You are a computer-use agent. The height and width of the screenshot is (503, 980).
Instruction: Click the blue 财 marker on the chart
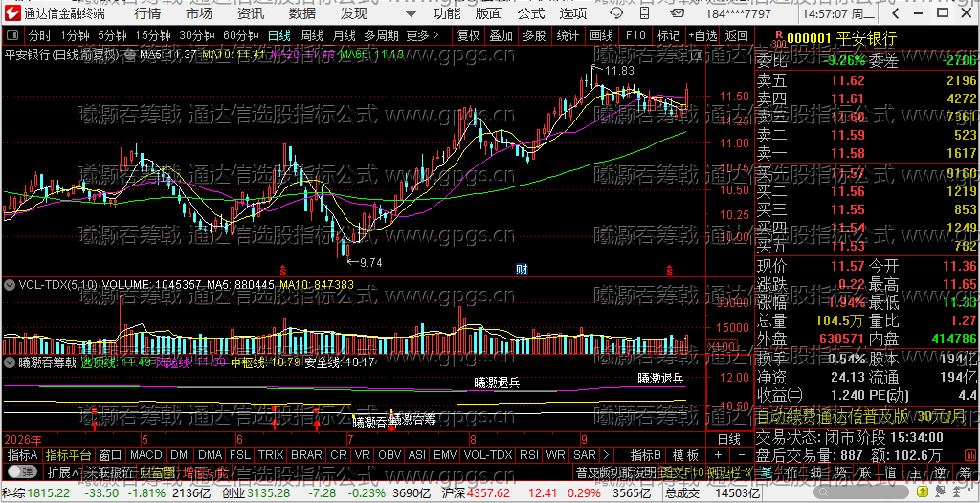522,270
